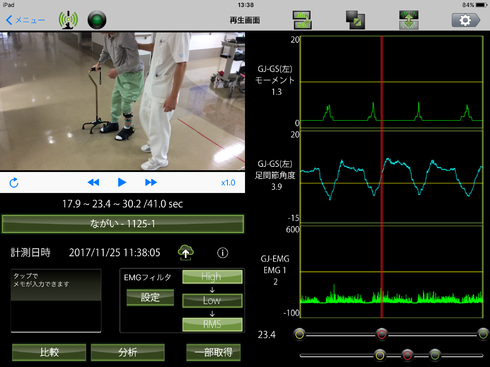Image resolution: width=490 pixels, height=367 pixels.
Task: Tap the 再生画面 title
Action: click(x=245, y=20)
